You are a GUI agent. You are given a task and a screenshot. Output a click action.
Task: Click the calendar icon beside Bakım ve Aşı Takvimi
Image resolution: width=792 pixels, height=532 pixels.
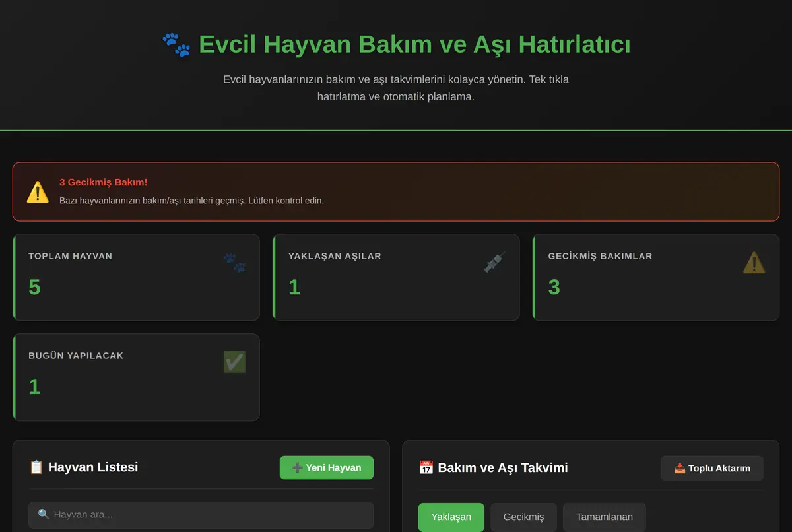pos(426,468)
